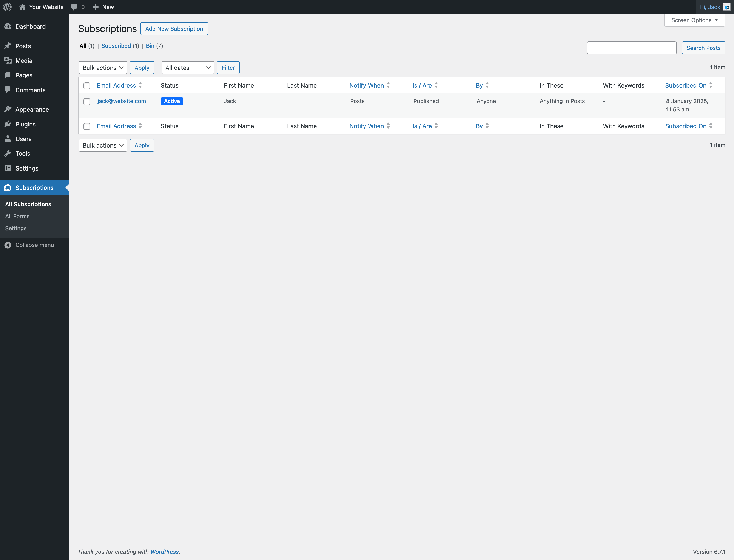The height and width of the screenshot is (560, 734).
Task: Click the Is / Are footer header link
Action: [422, 126]
